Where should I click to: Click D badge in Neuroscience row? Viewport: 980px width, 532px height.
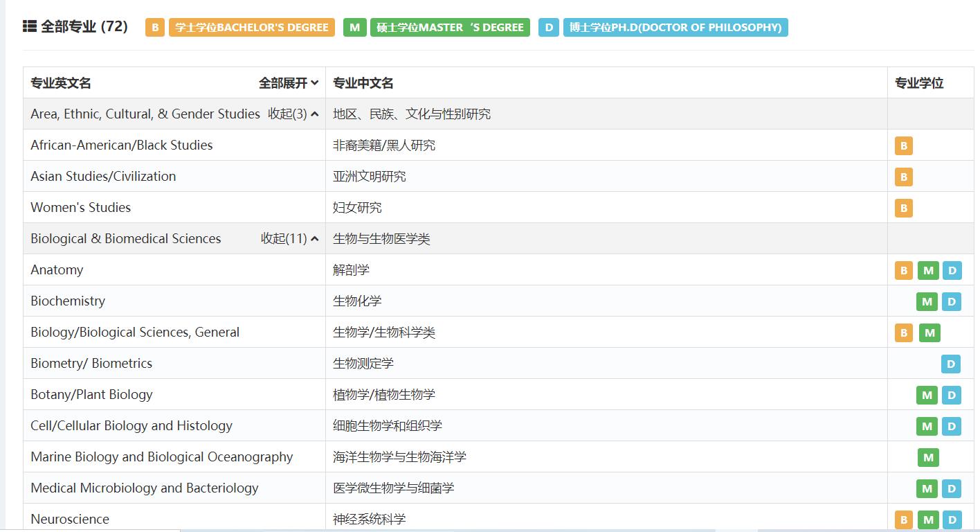pyautogui.click(x=952, y=520)
